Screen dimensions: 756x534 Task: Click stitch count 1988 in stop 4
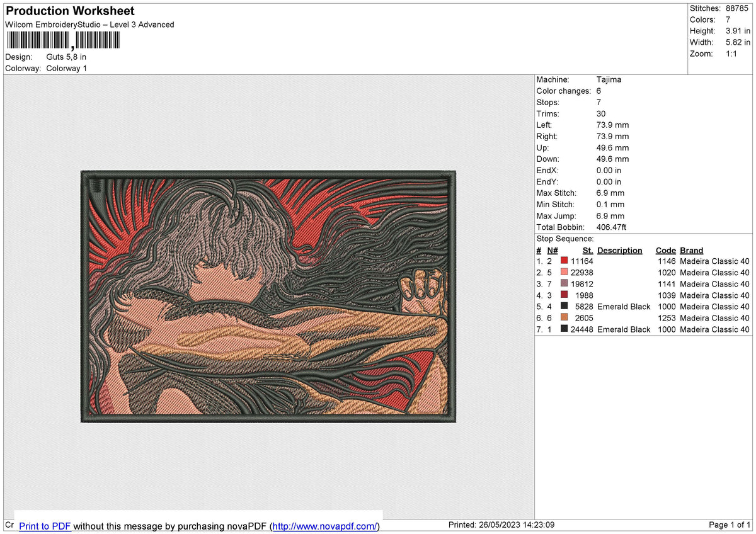click(x=584, y=295)
